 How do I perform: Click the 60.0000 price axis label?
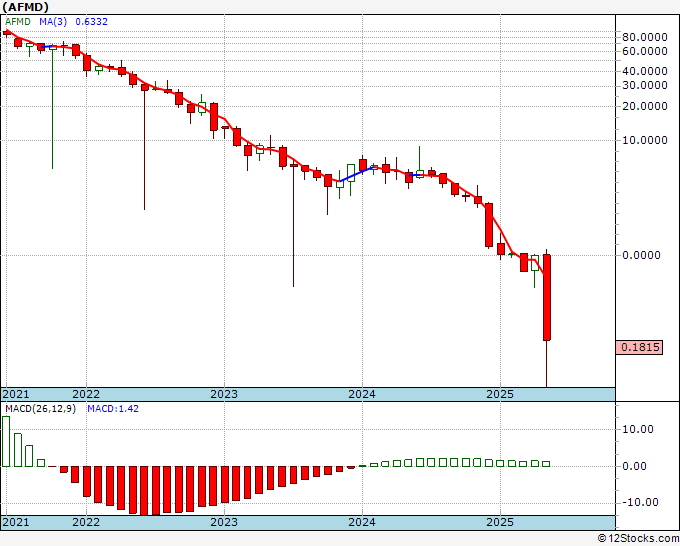[644, 51]
